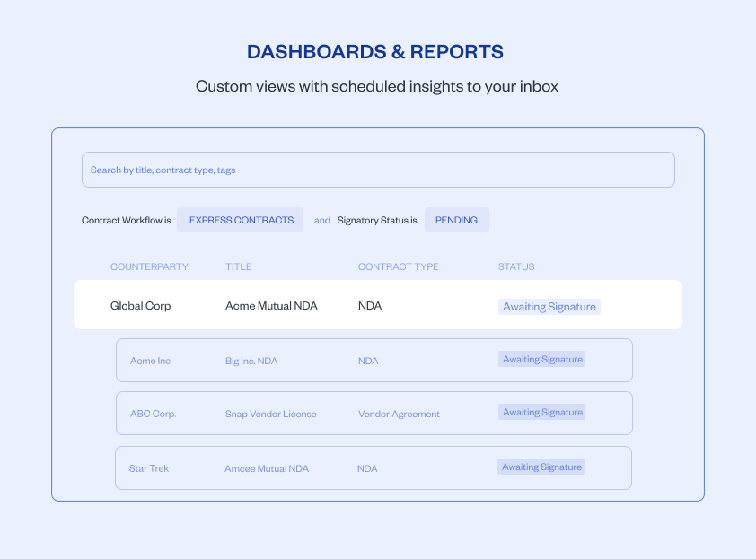Viewport: 756px width, 559px height.
Task: Click the Amcee Mutual NDA title
Action: click(x=266, y=467)
